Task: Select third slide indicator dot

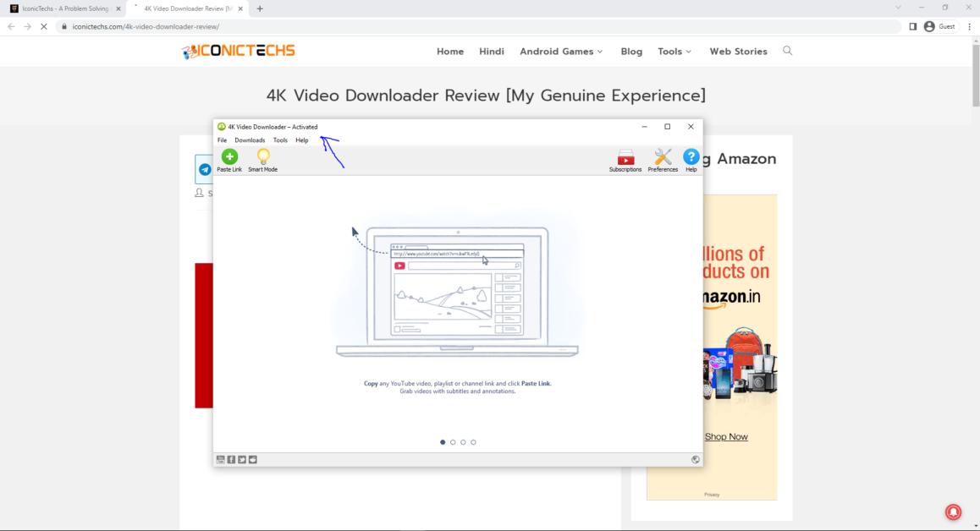Action: pos(463,442)
